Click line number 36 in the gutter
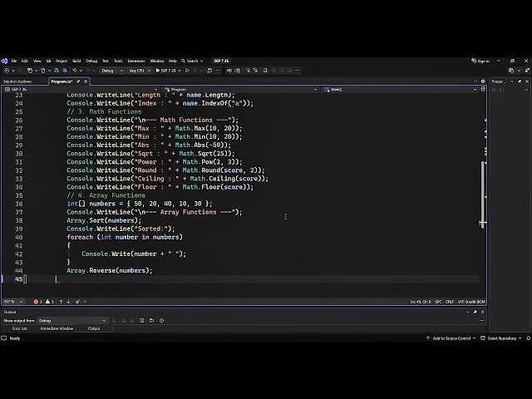This screenshot has height=399, width=532. [18, 204]
